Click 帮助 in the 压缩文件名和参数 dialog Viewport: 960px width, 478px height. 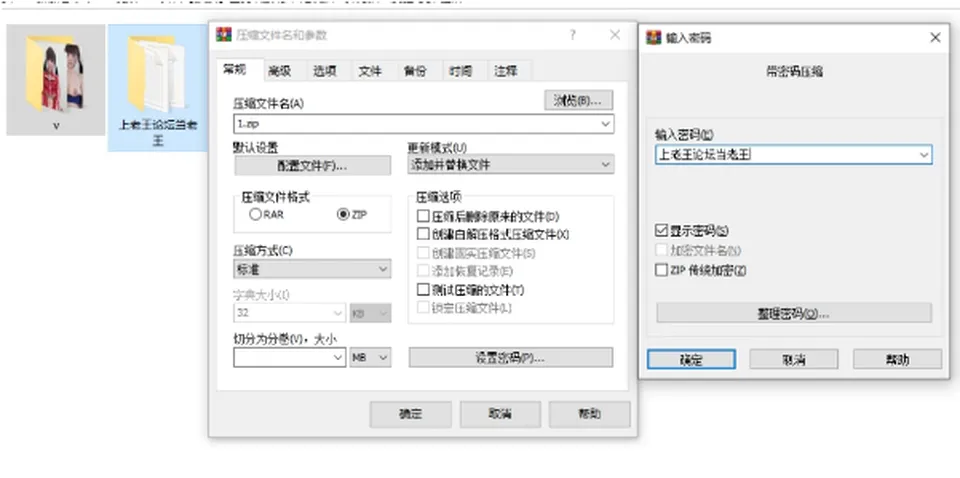tap(590, 414)
